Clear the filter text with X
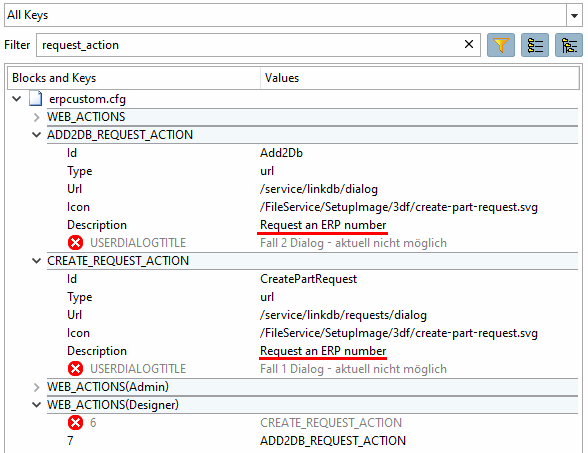This screenshot has height=453, width=588. [469, 44]
